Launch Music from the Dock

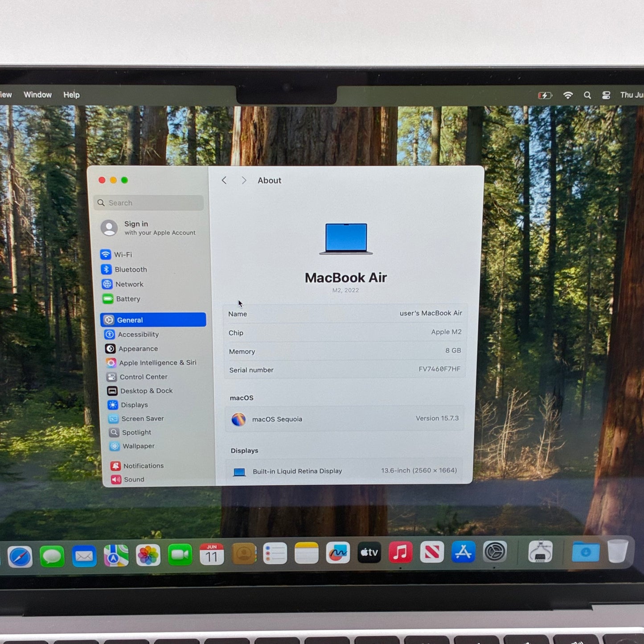400,552
